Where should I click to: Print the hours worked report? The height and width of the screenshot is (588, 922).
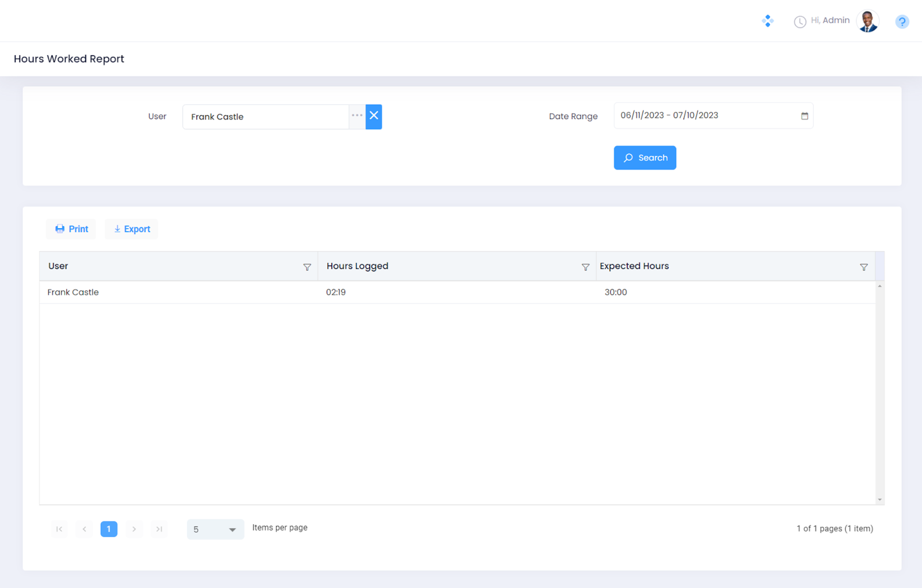[x=71, y=229]
